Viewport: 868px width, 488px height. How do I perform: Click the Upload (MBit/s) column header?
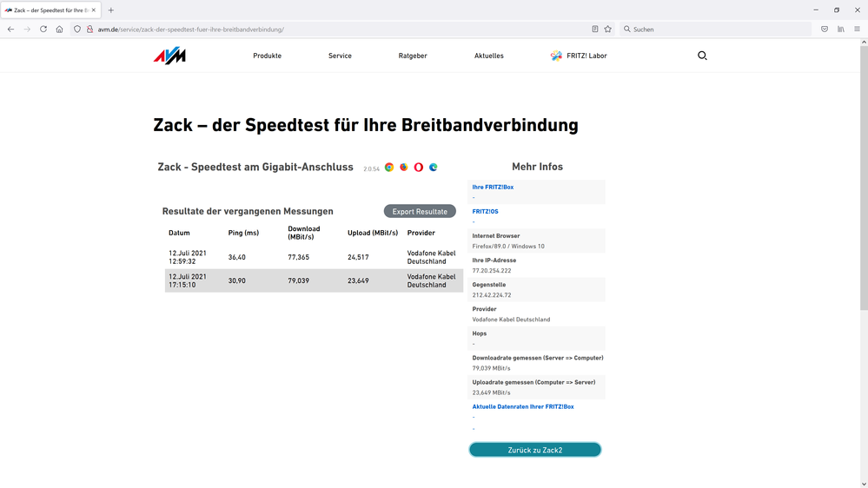pos(373,233)
